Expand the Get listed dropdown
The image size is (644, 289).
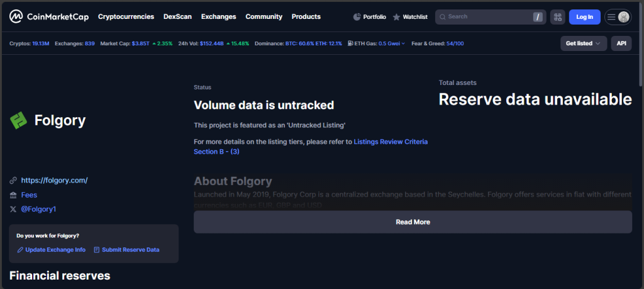click(x=583, y=43)
